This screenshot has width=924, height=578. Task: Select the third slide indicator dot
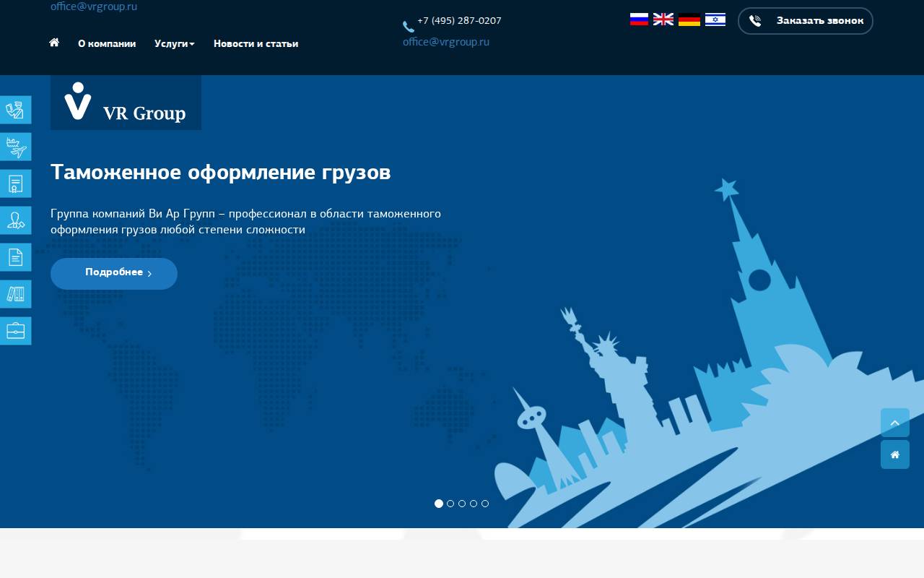462,504
